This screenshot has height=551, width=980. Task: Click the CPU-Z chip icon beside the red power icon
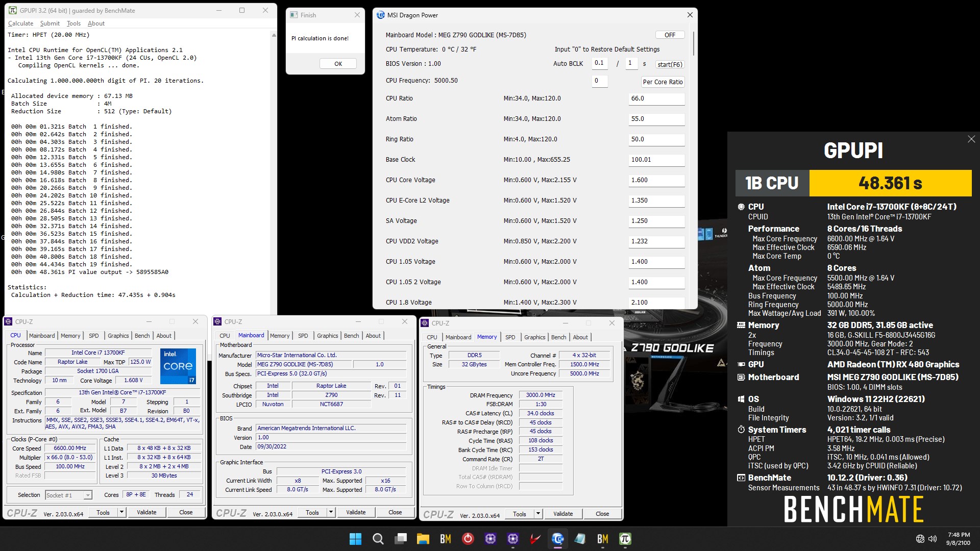490,539
